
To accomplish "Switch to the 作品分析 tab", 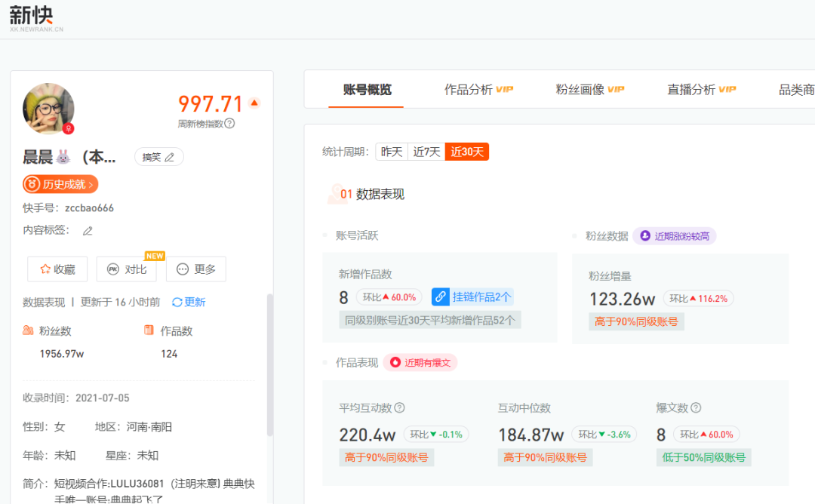I will point(478,90).
